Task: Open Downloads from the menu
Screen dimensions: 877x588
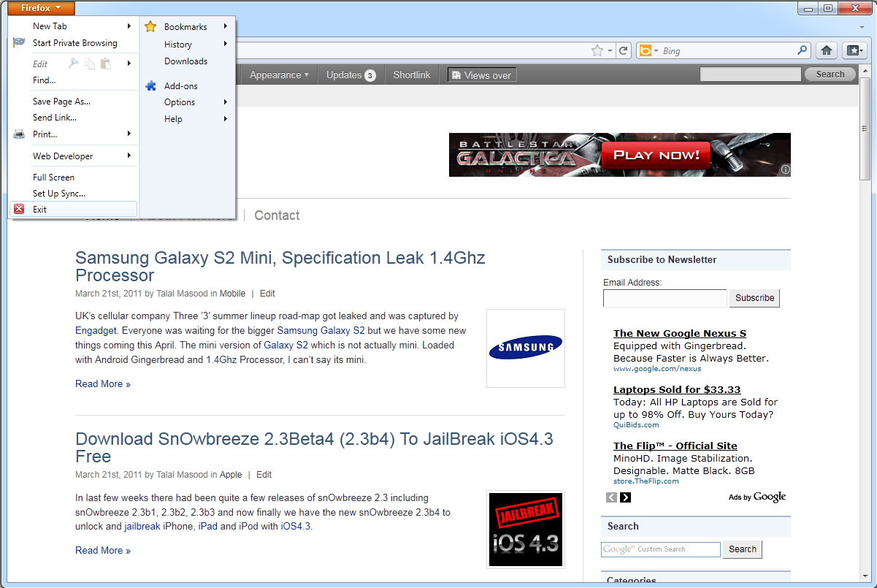Action: click(185, 61)
